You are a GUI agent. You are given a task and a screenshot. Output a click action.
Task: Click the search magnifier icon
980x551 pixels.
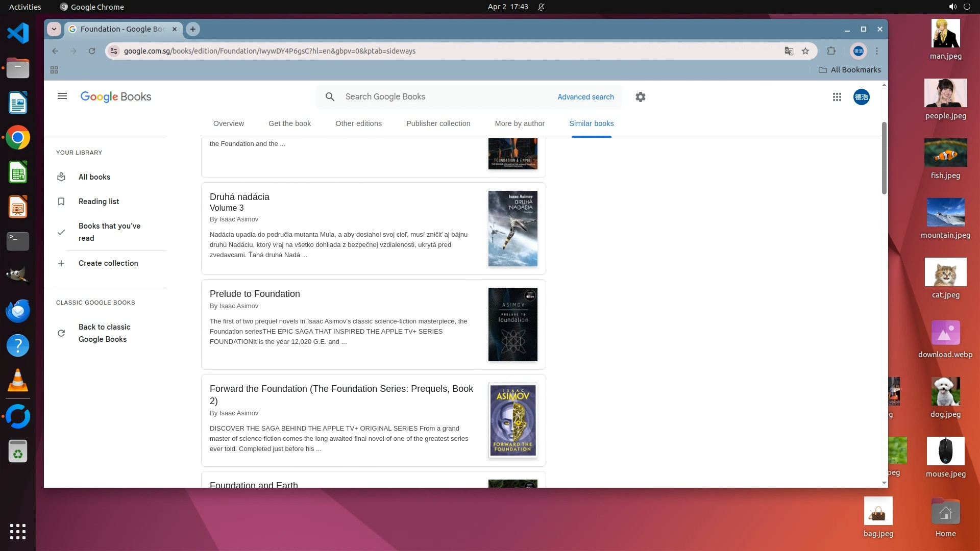point(330,97)
